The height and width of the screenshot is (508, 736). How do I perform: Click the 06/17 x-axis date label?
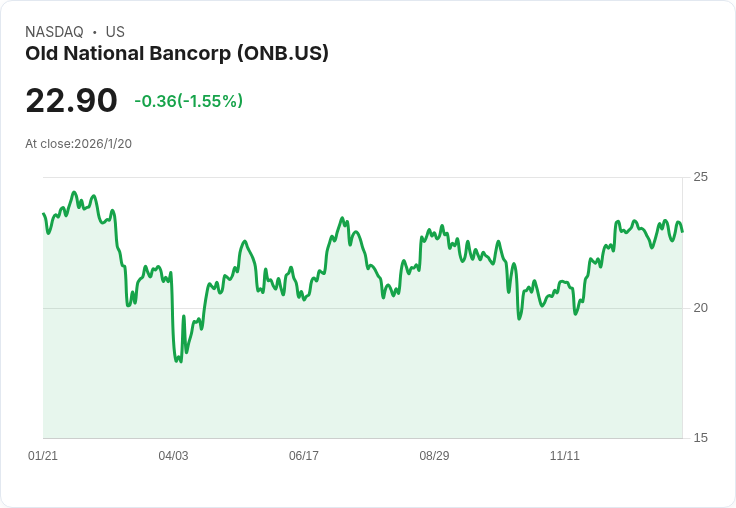[304, 456]
